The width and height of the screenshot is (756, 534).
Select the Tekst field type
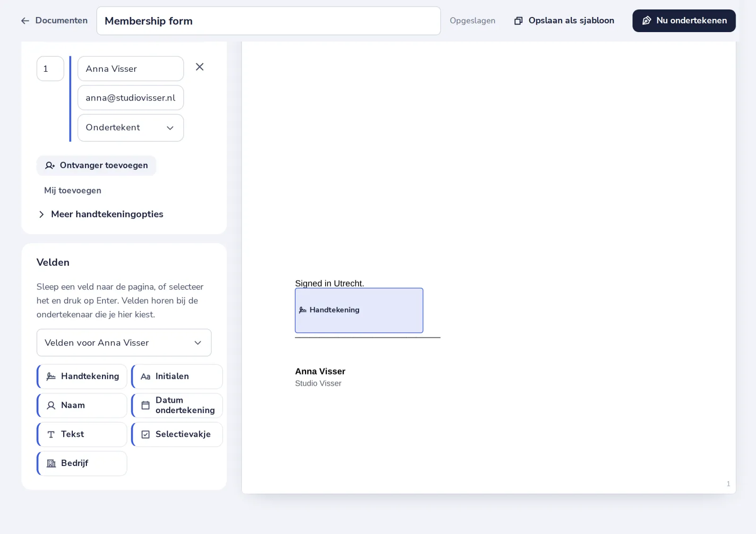pos(82,434)
